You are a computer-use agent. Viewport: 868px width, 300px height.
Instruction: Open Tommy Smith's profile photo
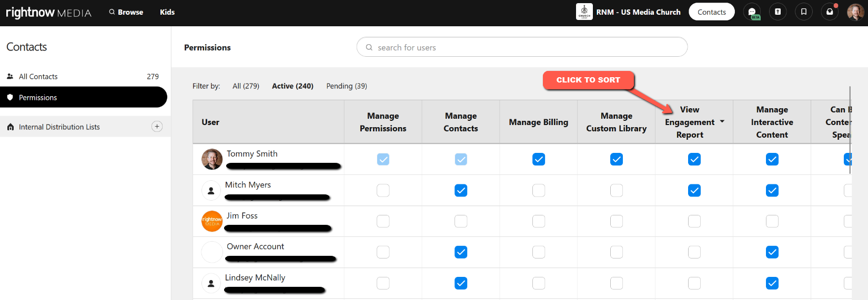(212, 159)
